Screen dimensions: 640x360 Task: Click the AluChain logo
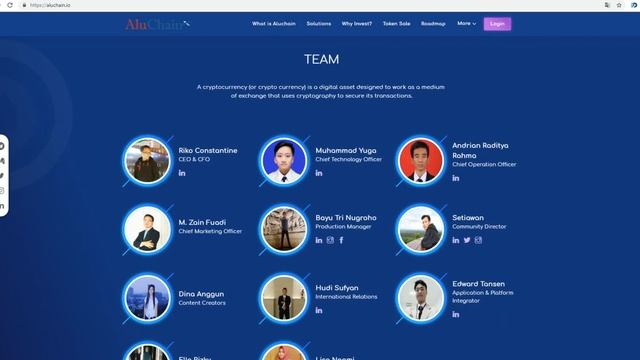(157, 24)
